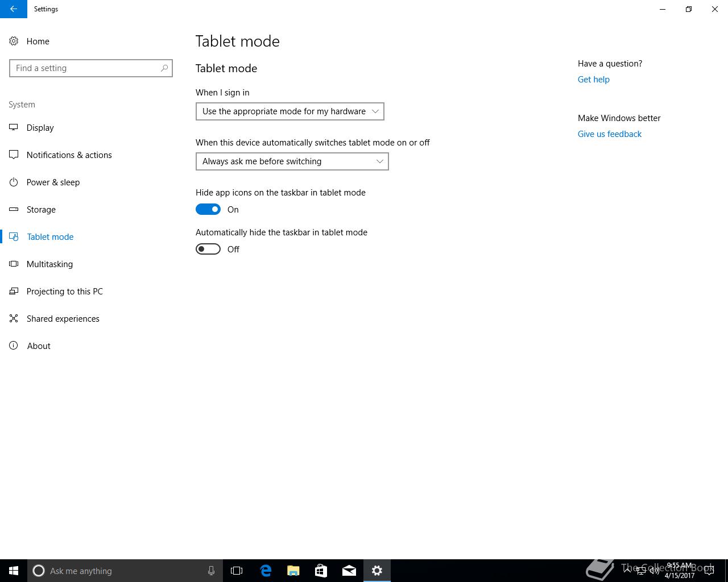Open Task View on the taskbar
This screenshot has width=728, height=582.
pyautogui.click(x=237, y=571)
